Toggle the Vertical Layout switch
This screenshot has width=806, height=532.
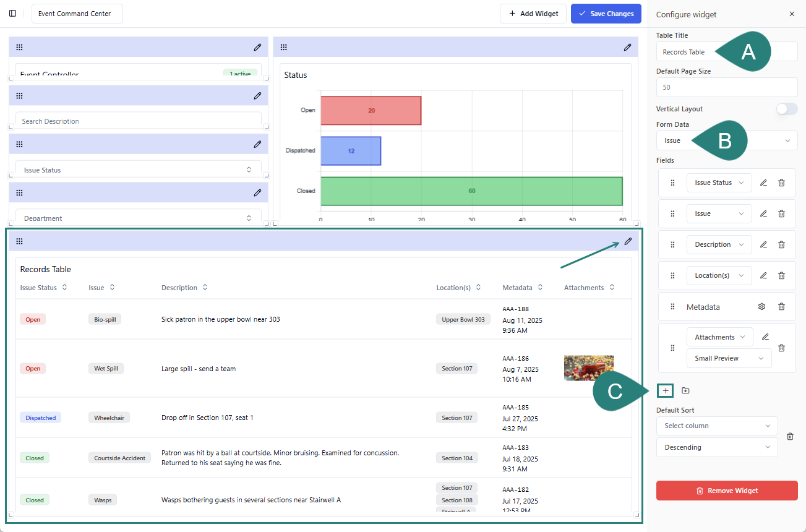pos(786,109)
